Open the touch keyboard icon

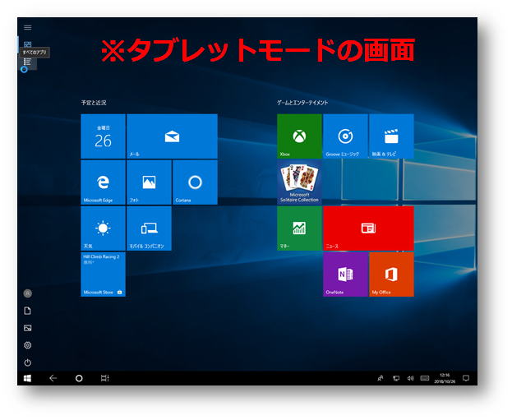[425, 378]
